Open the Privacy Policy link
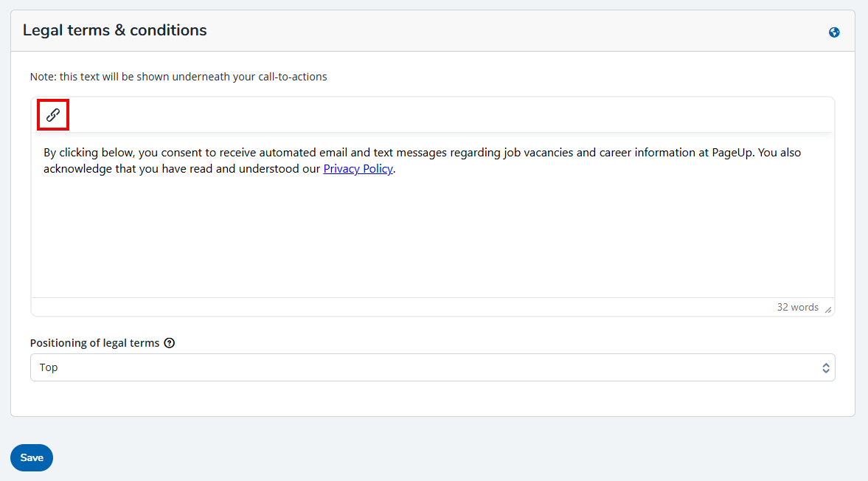The height and width of the screenshot is (481, 868). 358,169
